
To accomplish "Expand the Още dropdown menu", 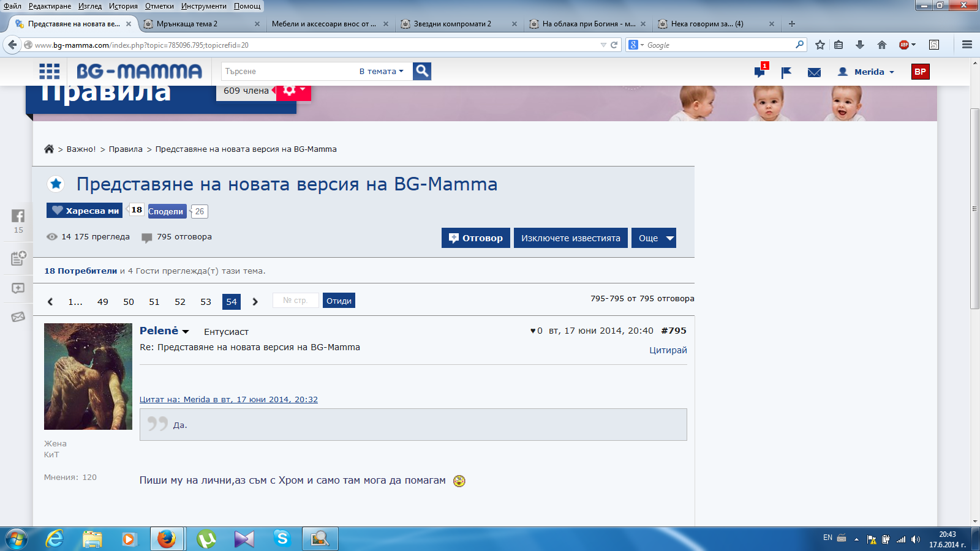I will [x=654, y=238].
